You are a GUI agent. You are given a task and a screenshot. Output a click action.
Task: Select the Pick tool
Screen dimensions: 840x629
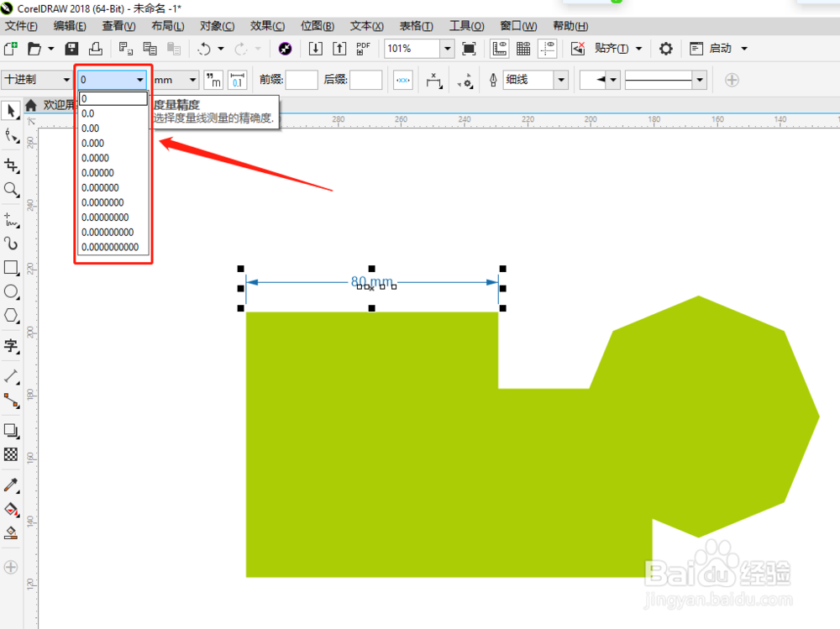[11, 111]
